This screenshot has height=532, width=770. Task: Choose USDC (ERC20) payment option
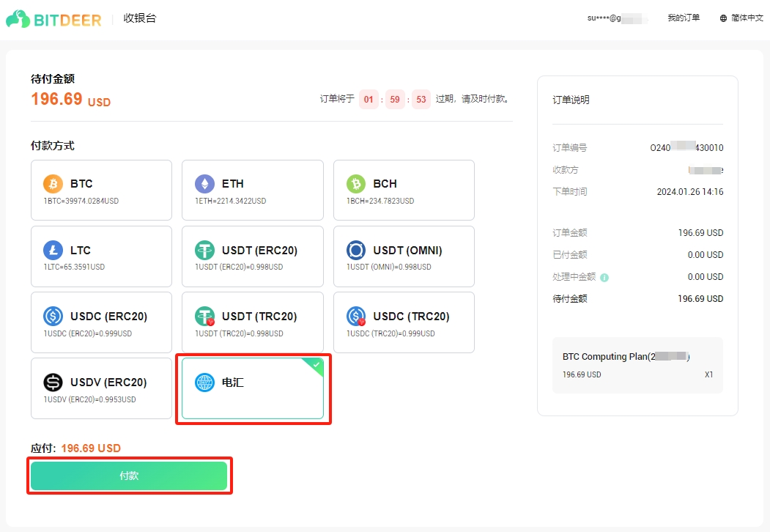click(101, 322)
